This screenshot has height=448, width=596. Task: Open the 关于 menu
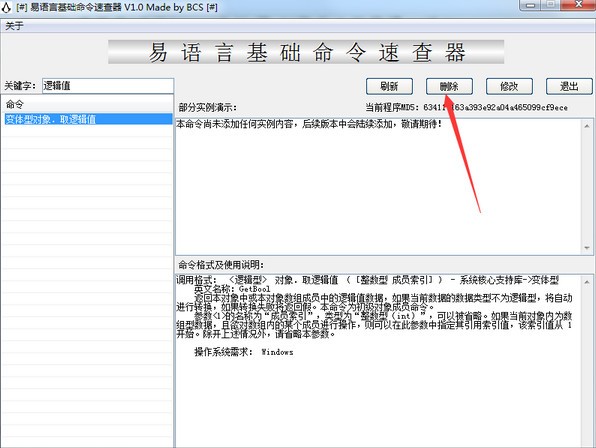(x=14, y=26)
